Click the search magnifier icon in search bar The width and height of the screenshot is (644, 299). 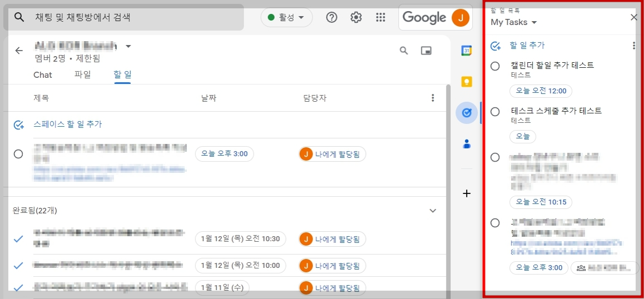[x=19, y=17]
